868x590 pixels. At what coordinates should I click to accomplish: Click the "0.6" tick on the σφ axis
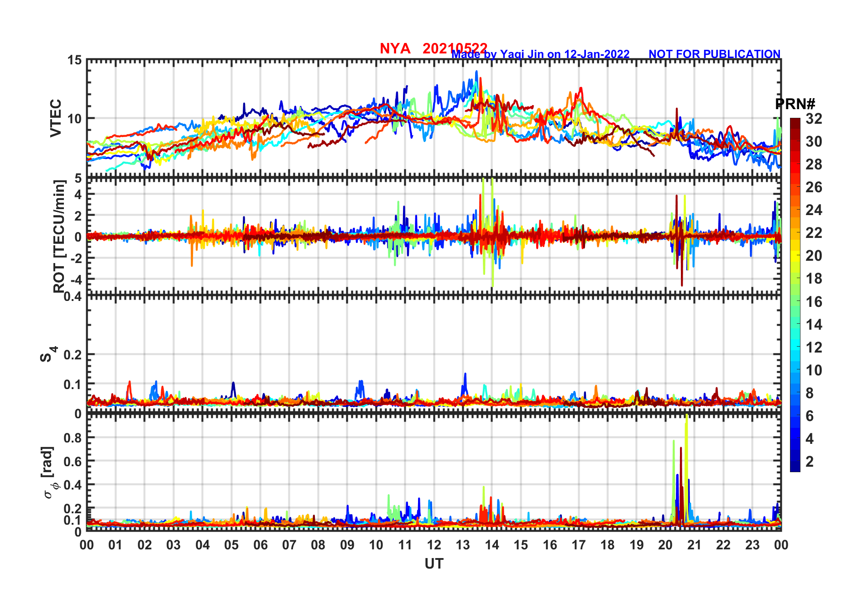(73, 462)
